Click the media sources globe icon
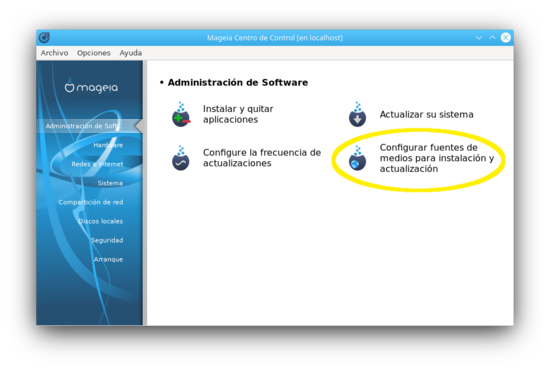This screenshot has height=369, width=550. click(357, 158)
